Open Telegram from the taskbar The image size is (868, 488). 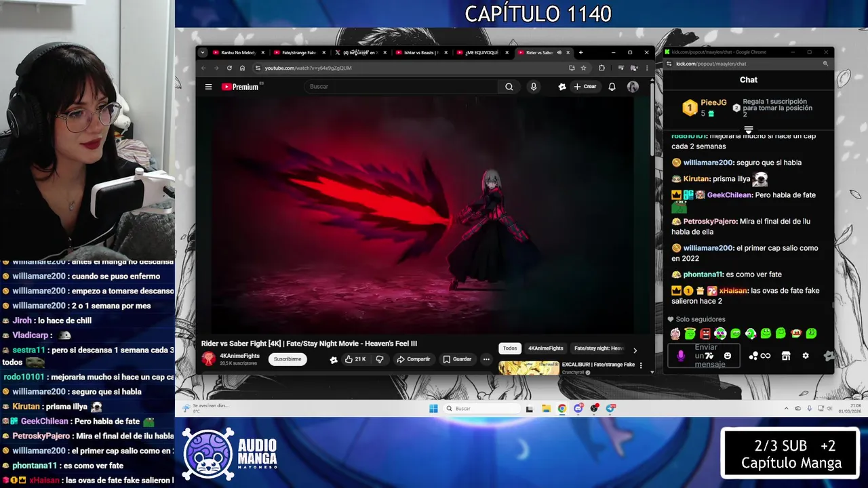click(x=610, y=408)
